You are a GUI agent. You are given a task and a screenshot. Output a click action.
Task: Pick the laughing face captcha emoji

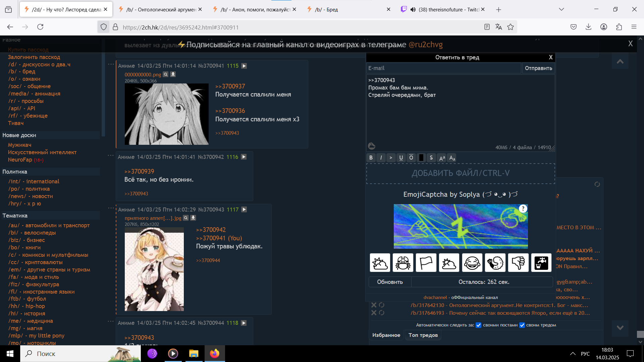(472, 263)
